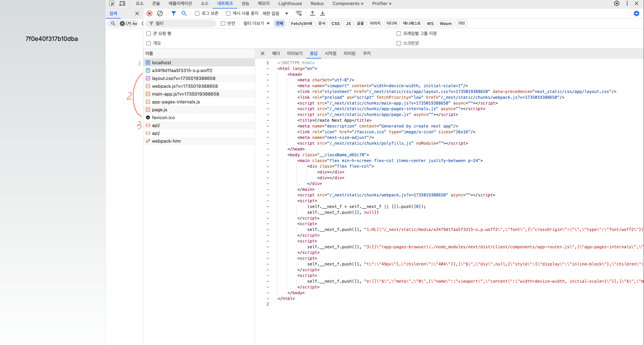Open the DevTools three-dot more menu
Screen dimensions: 644x345
pos(627,3)
